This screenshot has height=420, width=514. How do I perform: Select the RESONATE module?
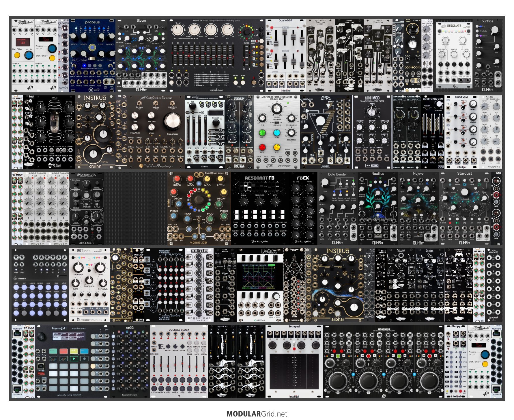(454, 55)
